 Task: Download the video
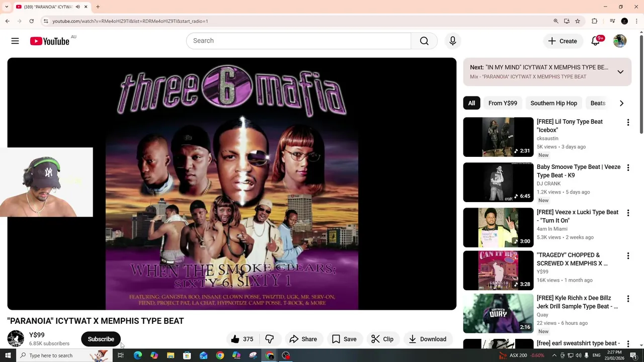(428, 339)
